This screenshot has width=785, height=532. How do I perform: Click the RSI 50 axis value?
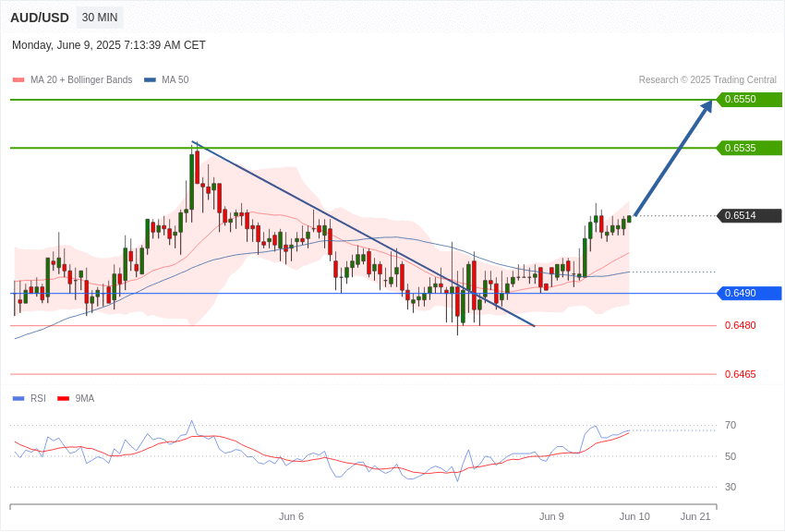point(731,456)
